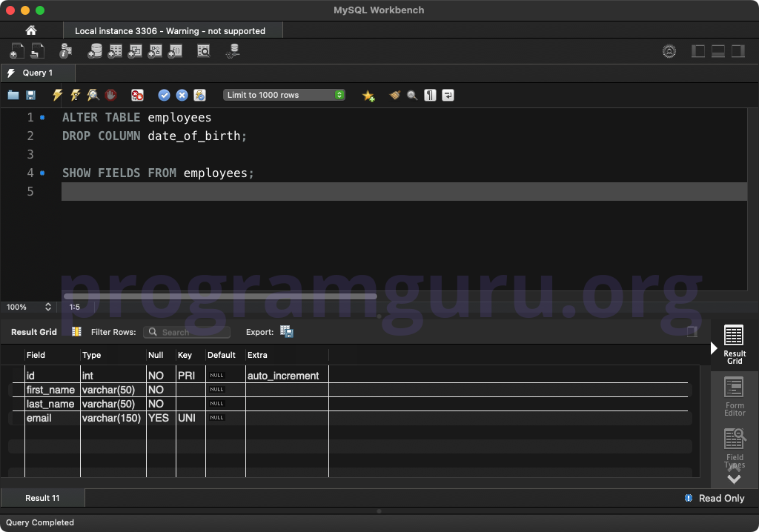This screenshot has width=759, height=532.
Task: Toggle the bottom output panel
Action: coord(717,51)
